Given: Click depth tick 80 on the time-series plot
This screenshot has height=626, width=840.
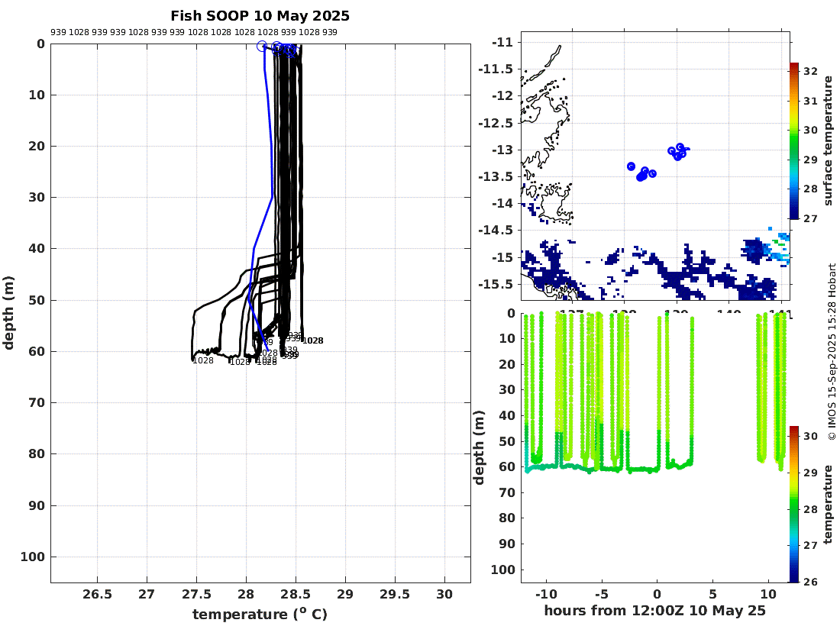Looking at the screenshot, I should coord(507,518).
